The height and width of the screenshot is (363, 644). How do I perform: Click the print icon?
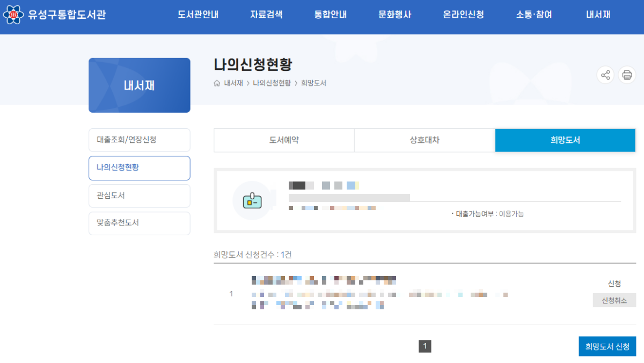627,75
